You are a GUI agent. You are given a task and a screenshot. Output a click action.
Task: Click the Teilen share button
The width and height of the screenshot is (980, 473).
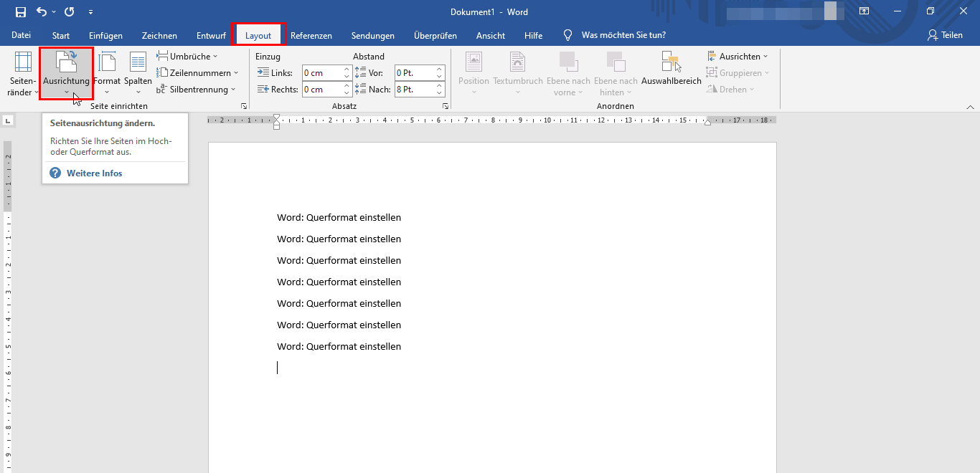pyautogui.click(x=945, y=35)
